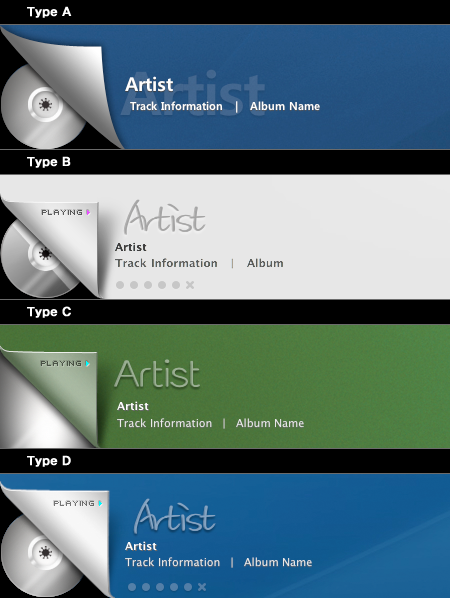The height and width of the screenshot is (598, 450).
Task: Select the second rating dot in Type B
Action: coord(134,285)
